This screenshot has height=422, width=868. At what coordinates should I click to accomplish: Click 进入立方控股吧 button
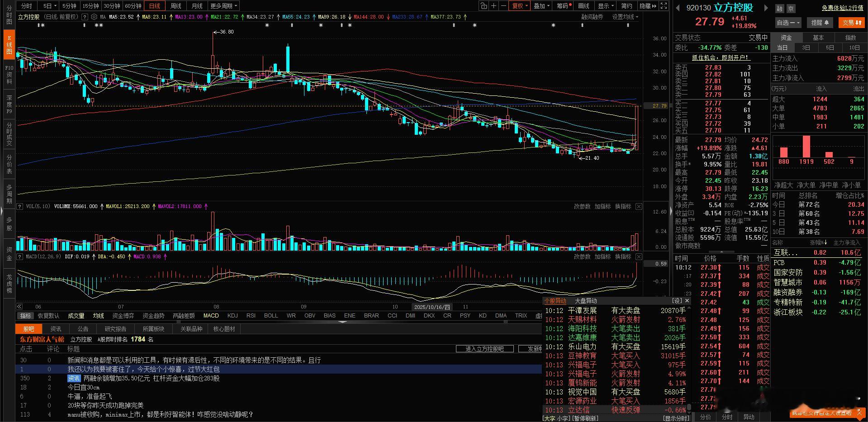[484, 349]
